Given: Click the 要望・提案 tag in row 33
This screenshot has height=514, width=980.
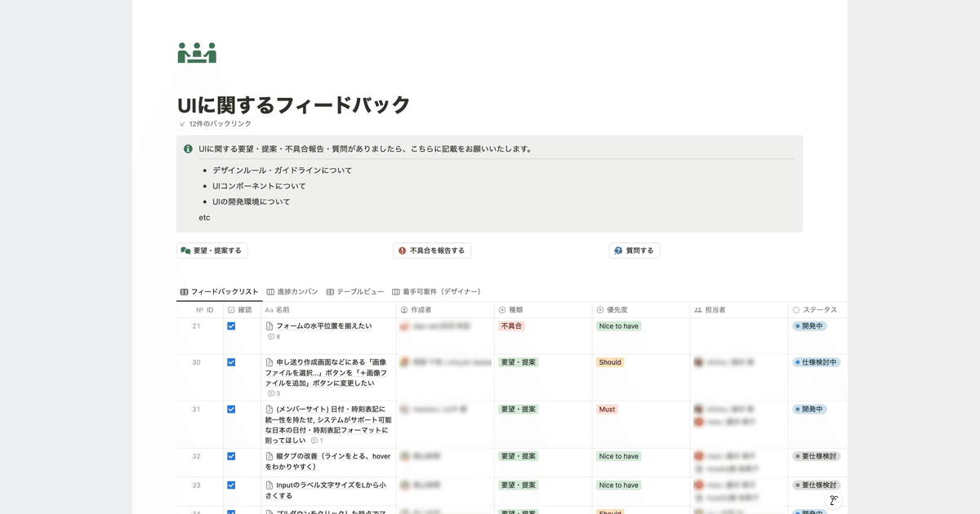Looking at the screenshot, I should click(519, 485).
